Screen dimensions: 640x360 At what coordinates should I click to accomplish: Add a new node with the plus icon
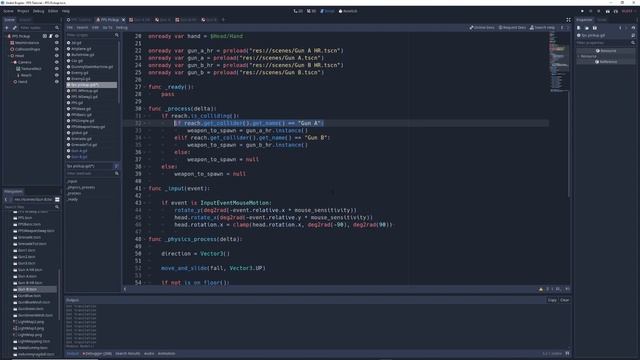(x=7, y=28)
